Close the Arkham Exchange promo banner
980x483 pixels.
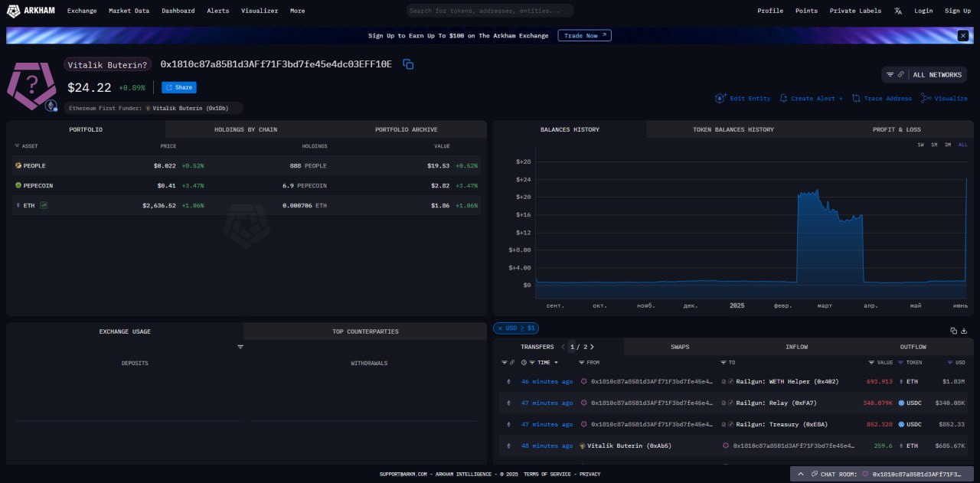962,35
